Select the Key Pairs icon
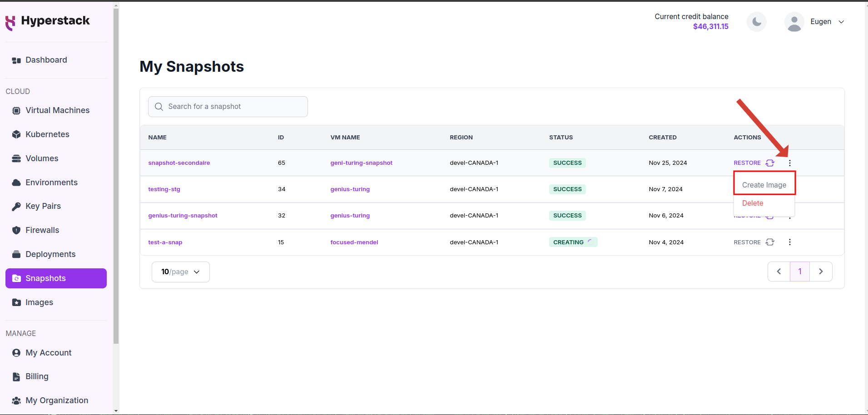The height and width of the screenshot is (415, 868). 16,206
